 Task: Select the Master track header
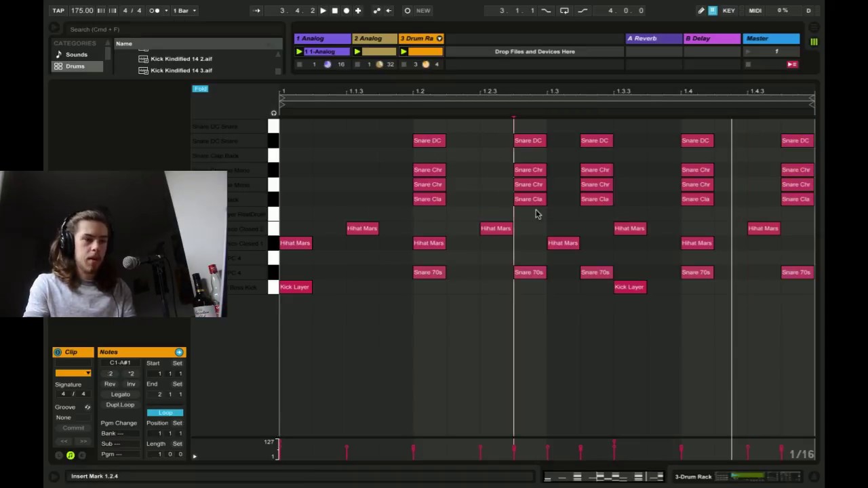point(771,39)
